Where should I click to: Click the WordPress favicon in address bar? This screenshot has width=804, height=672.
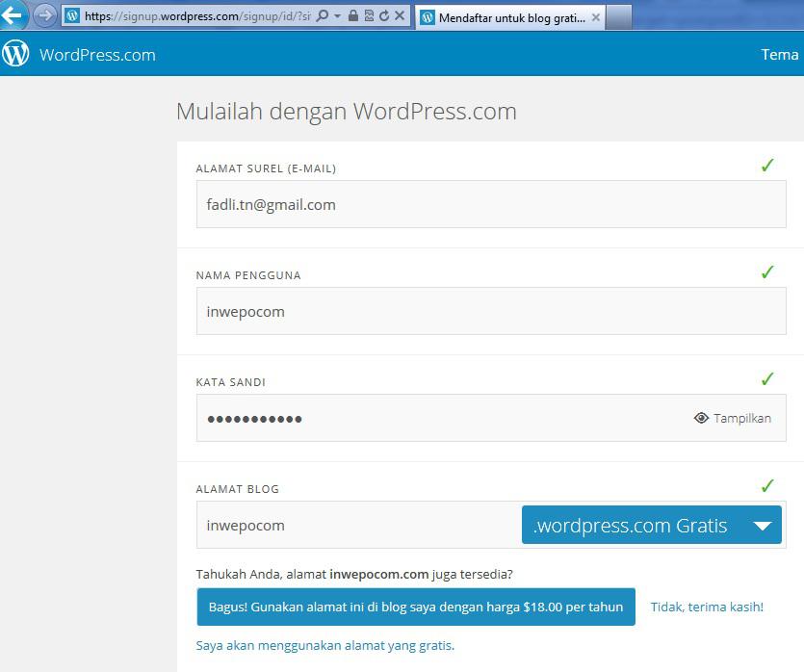coord(72,16)
